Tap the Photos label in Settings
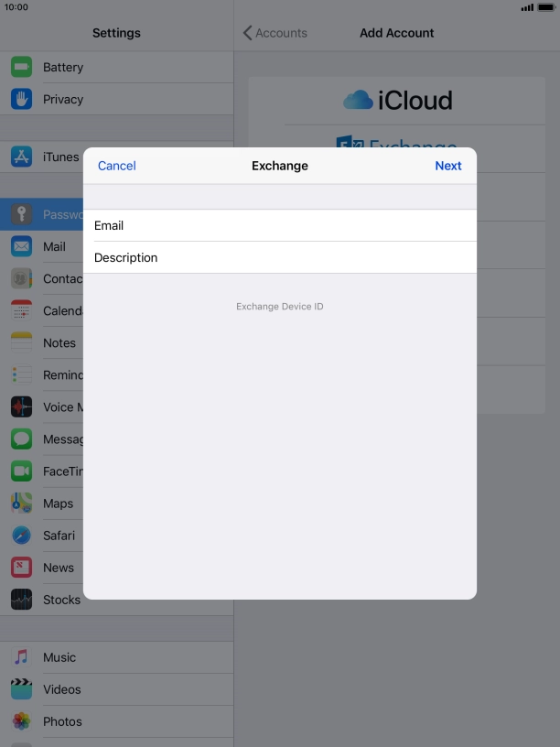Image resolution: width=560 pixels, height=747 pixels. click(62, 721)
